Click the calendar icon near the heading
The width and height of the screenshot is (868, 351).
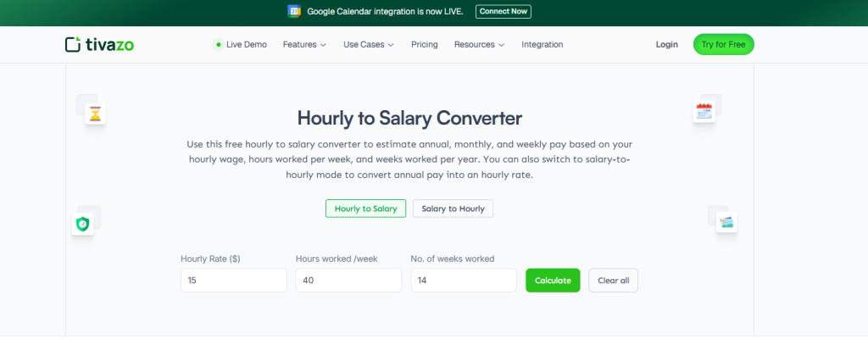coord(704,111)
